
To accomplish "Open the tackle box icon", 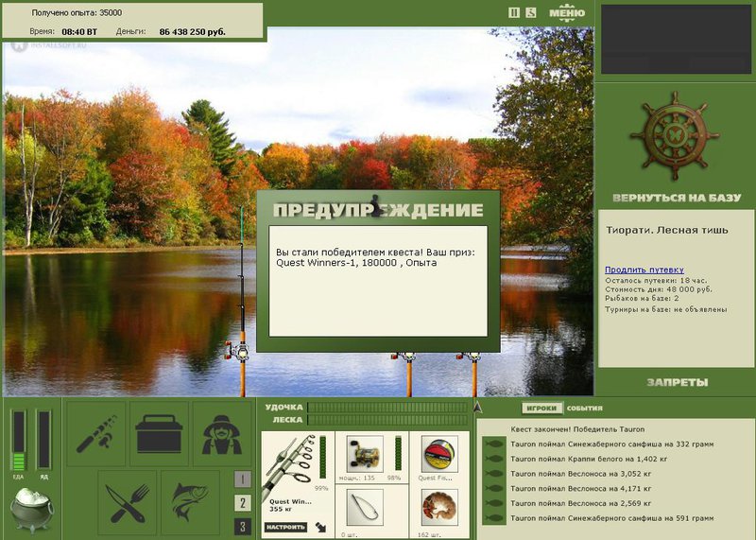I will pos(159,433).
